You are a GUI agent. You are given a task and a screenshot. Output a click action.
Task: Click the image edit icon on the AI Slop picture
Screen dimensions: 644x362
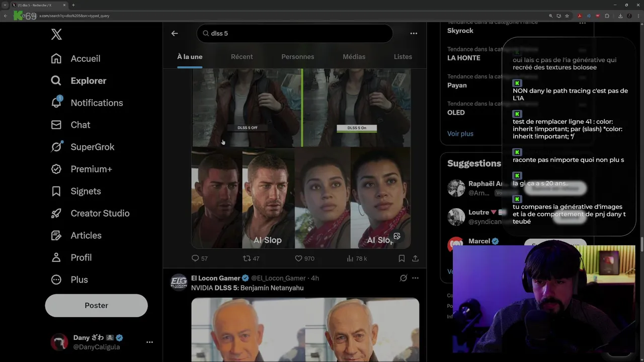pos(397,236)
